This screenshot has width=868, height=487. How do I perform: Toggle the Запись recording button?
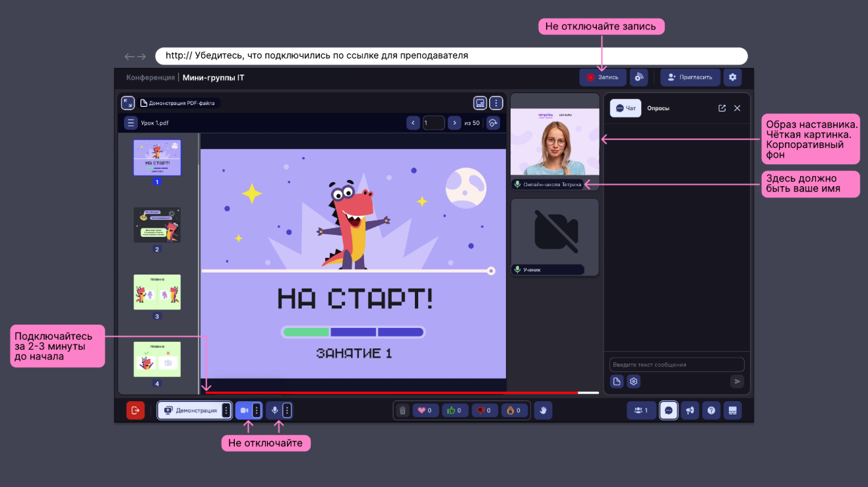[x=602, y=77]
